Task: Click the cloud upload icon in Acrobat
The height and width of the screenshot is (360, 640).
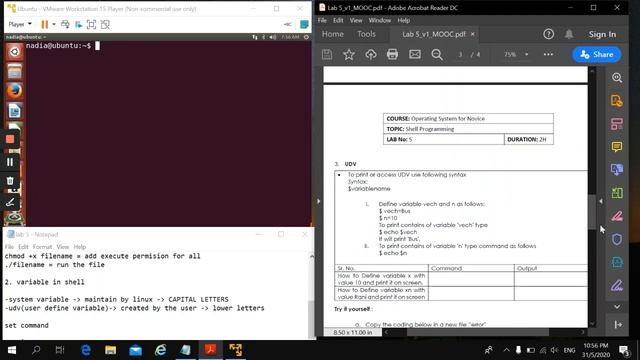Action: click(371, 54)
